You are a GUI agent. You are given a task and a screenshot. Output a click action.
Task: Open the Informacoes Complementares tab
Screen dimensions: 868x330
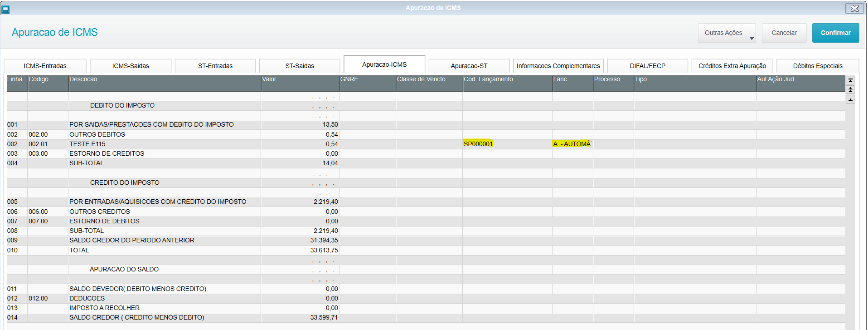coord(558,66)
